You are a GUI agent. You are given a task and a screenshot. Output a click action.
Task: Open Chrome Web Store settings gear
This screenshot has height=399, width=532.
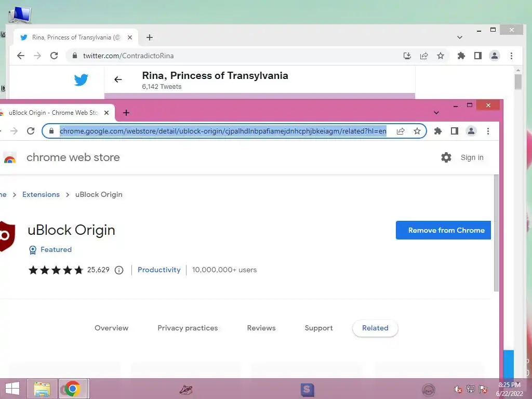tap(446, 157)
